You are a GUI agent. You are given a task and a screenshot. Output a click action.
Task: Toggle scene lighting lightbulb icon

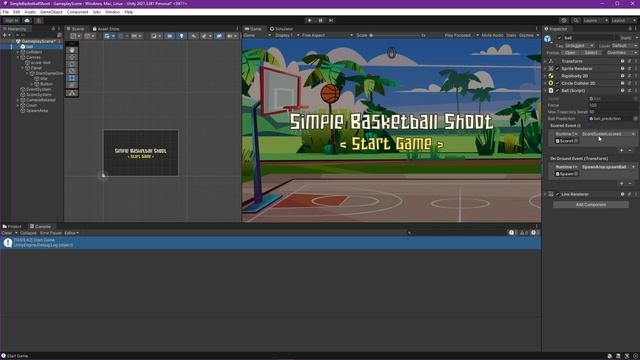tap(182, 36)
